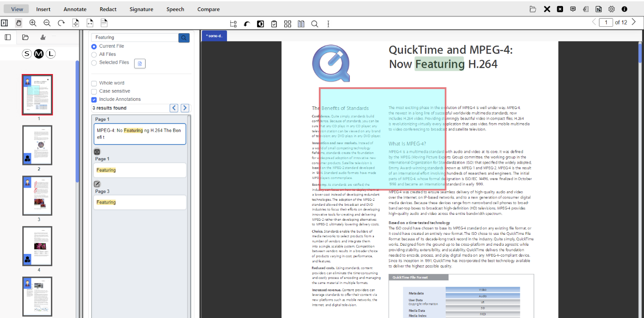
Task: Open the Compare menu tab
Action: click(x=208, y=9)
